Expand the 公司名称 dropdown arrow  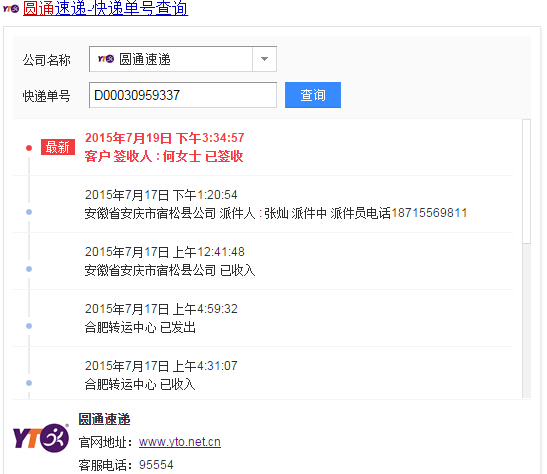(264, 59)
